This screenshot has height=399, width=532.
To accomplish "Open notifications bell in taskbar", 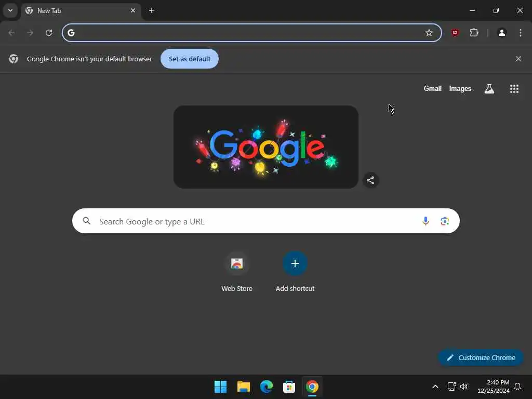I will click(x=518, y=387).
